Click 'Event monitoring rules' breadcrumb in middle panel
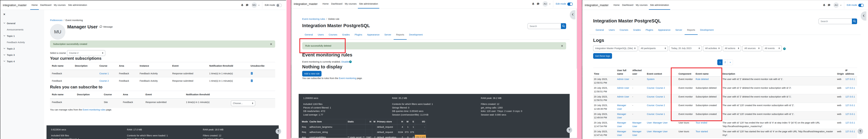This screenshot has height=139, width=868. click(314, 19)
